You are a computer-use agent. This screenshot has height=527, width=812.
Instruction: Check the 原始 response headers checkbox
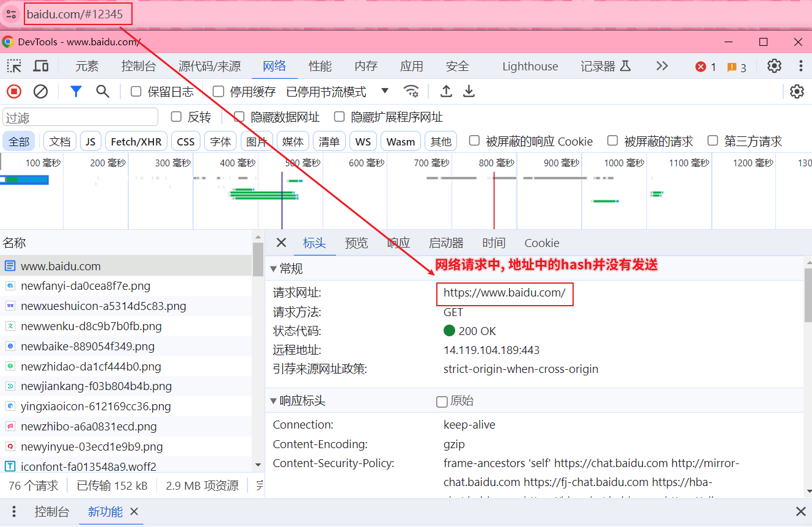point(442,402)
